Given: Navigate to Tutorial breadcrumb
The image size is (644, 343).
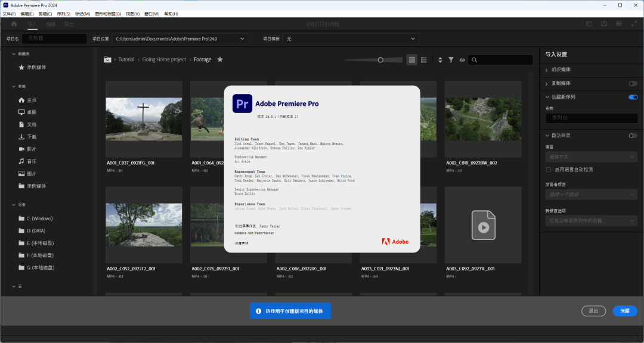Looking at the screenshot, I should (126, 60).
